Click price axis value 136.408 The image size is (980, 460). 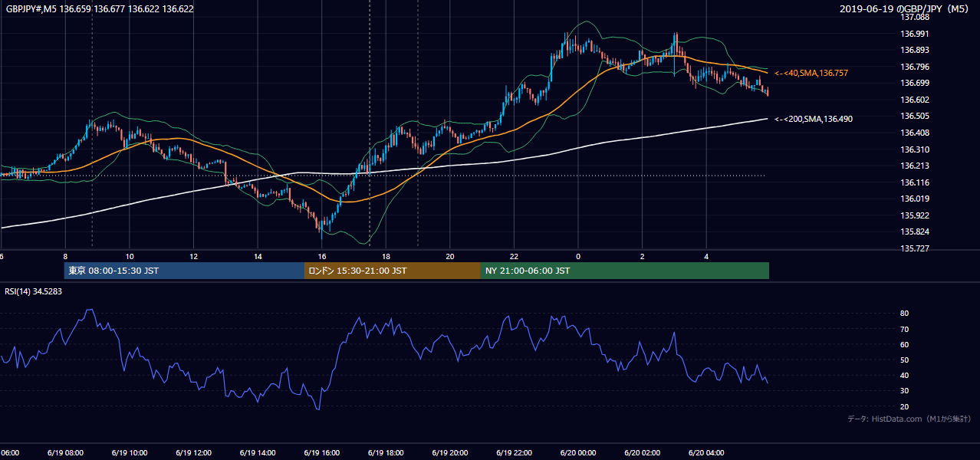click(x=915, y=133)
